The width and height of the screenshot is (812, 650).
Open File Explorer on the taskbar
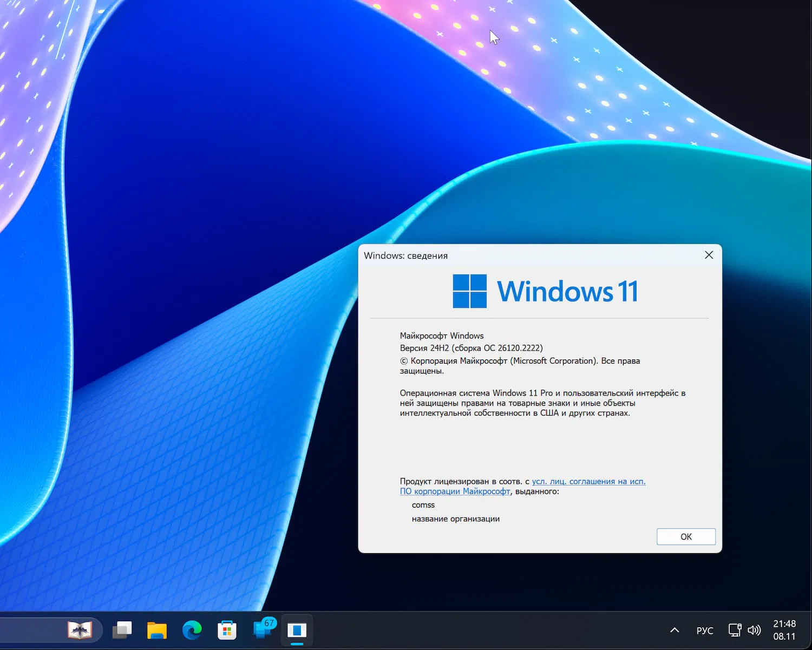tap(156, 630)
